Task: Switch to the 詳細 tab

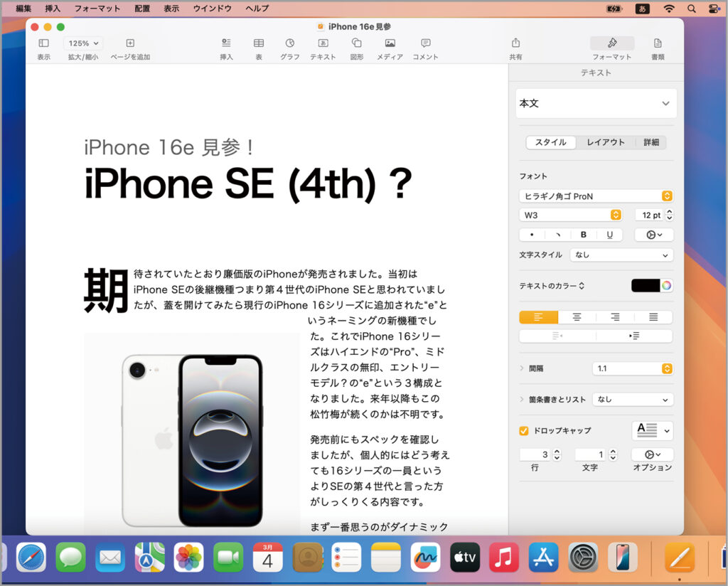Action: 651,142
